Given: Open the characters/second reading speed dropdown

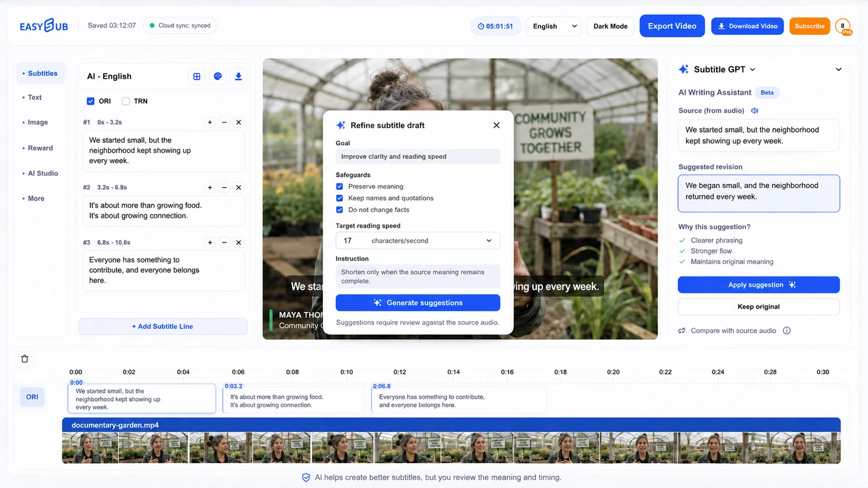Looking at the screenshot, I should 418,241.
